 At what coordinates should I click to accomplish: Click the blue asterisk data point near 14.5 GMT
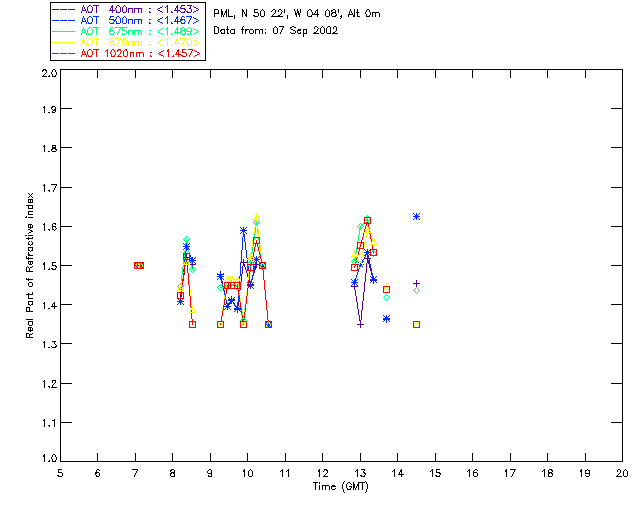click(416, 216)
